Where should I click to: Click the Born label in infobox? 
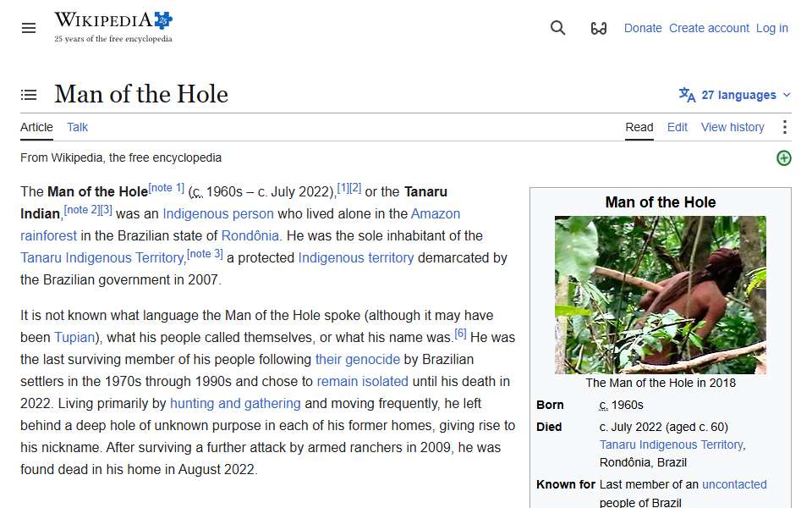pyautogui.click(x=550, y=405)
